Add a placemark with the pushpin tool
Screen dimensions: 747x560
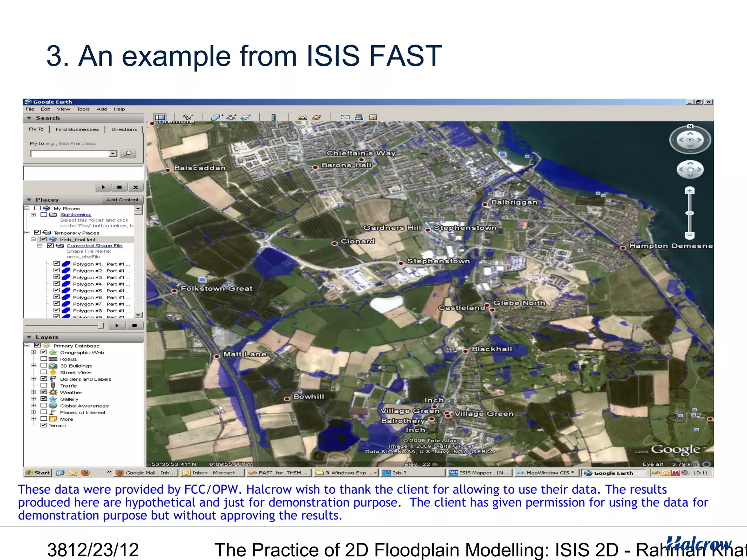[188, 117]
